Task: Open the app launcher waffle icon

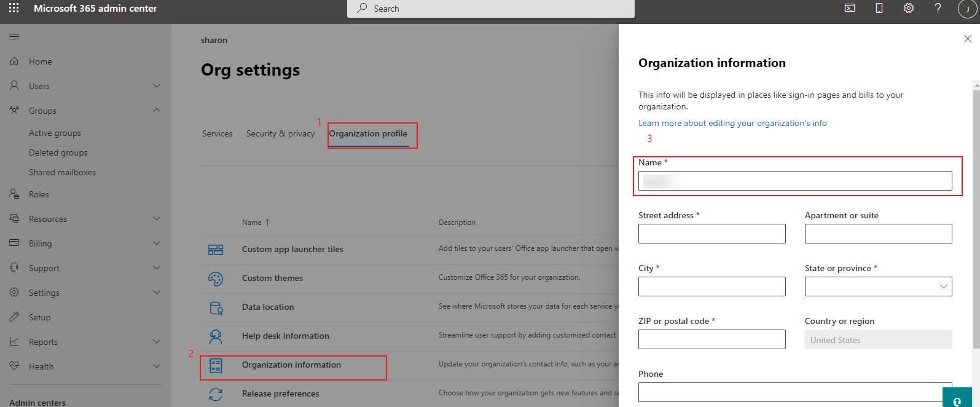Action: point(14,8)
